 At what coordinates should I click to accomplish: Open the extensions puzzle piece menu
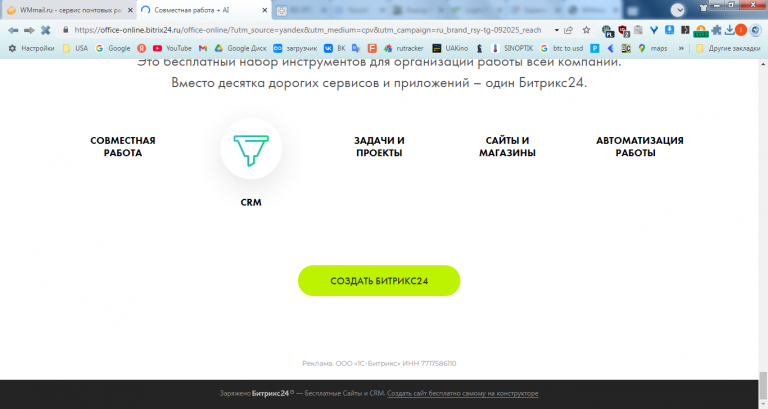[x=717, y=30]
